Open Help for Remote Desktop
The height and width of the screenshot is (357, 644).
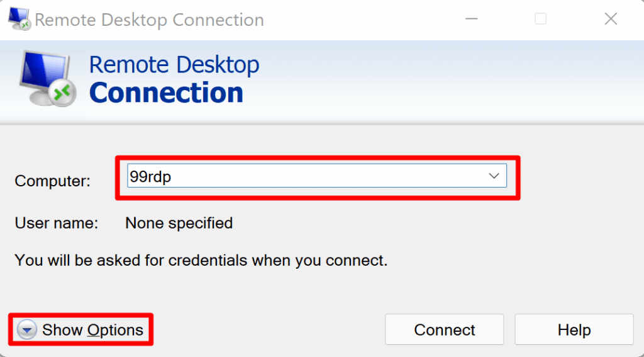pos(574,330)
